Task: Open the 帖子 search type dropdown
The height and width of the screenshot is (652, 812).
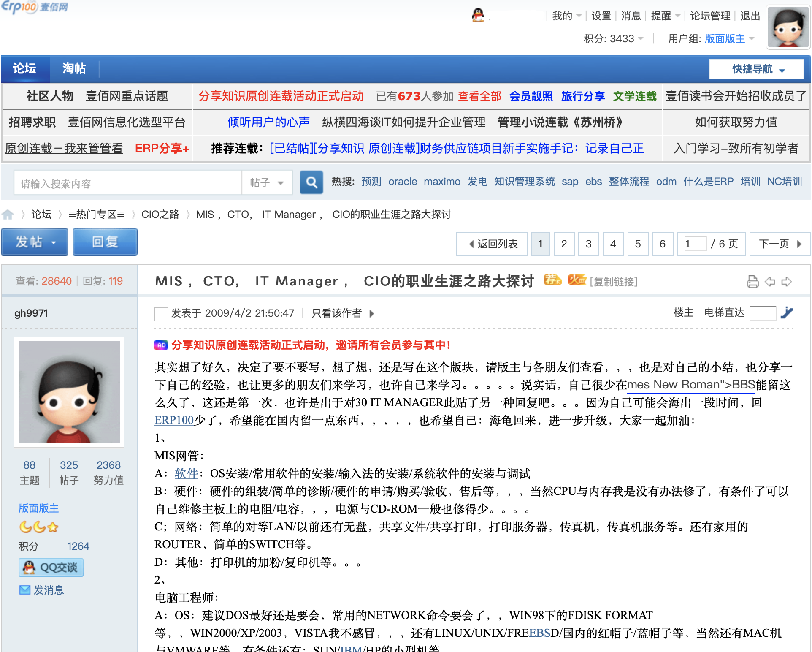Action: 267,183
